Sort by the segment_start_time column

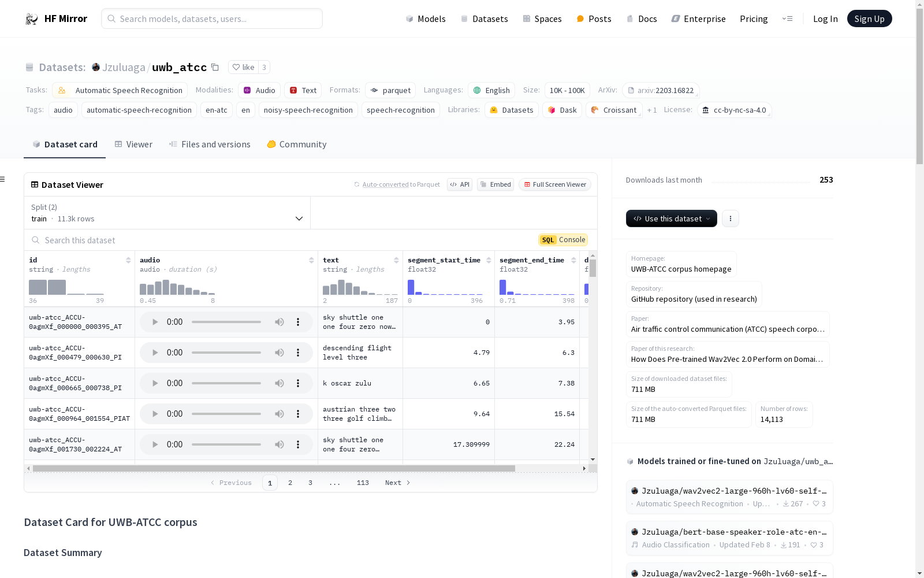coord(489,261)
